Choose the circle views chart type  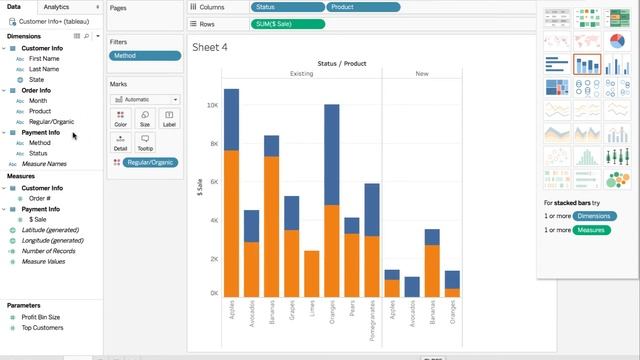click(587, 88)
